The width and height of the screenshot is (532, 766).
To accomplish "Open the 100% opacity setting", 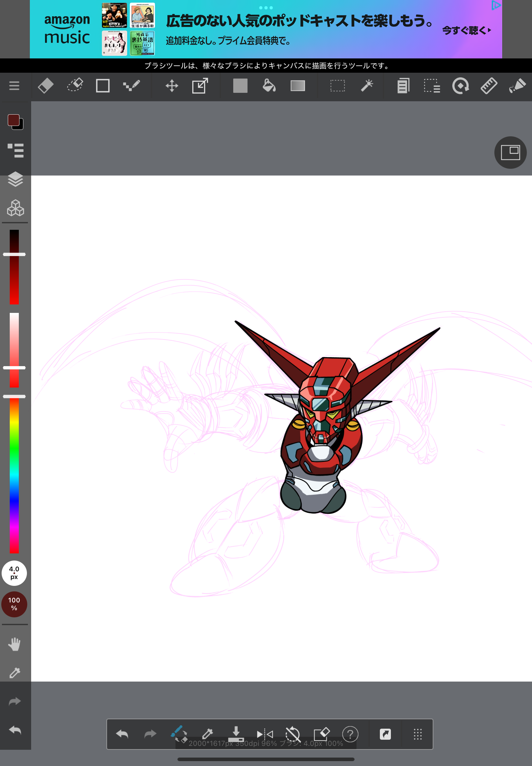I will tap(14, 604).
